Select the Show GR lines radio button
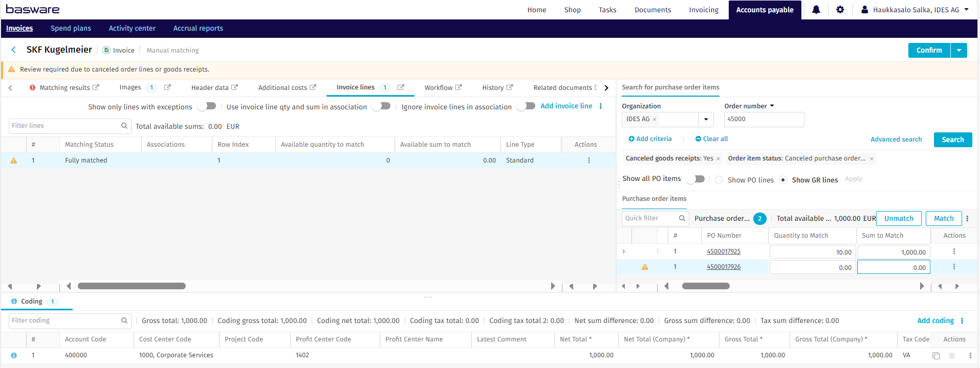Viewport: 980px width, 368px height. [x=783, y=180]
